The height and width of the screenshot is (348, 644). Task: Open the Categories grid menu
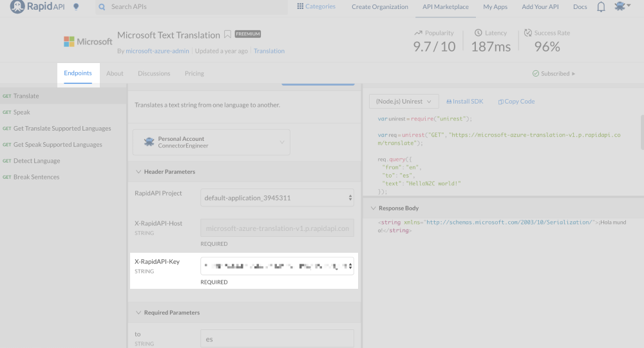[x=300, y=6]
